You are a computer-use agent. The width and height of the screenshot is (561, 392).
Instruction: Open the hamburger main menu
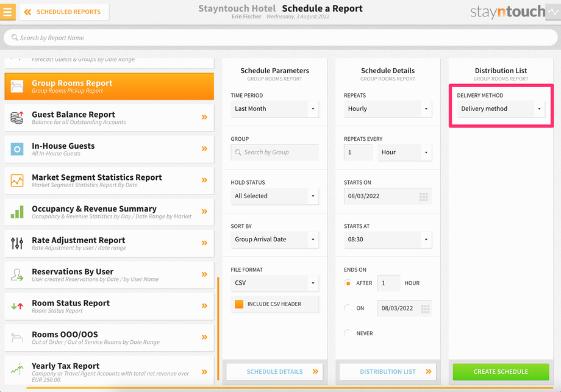pyautogui.click(x=7, y=12)
